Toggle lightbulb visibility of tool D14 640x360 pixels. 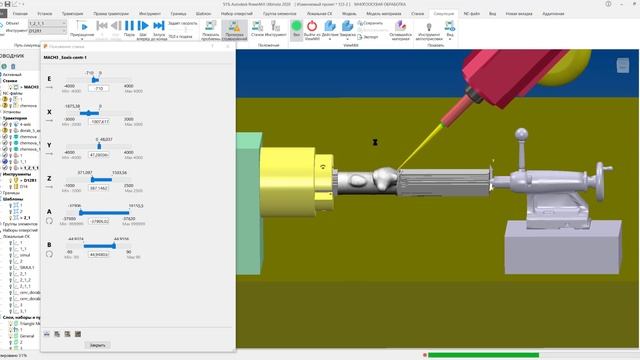(x=11, y=187)
